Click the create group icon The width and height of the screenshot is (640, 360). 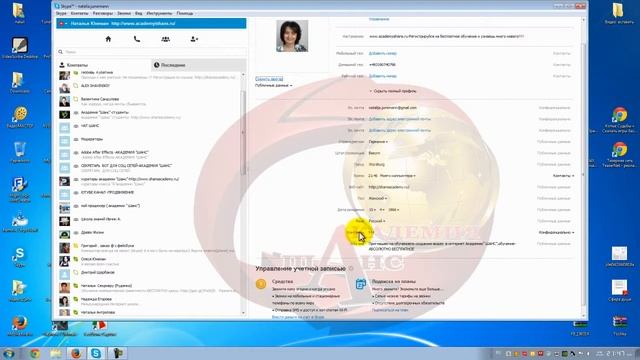click(165, 39)
